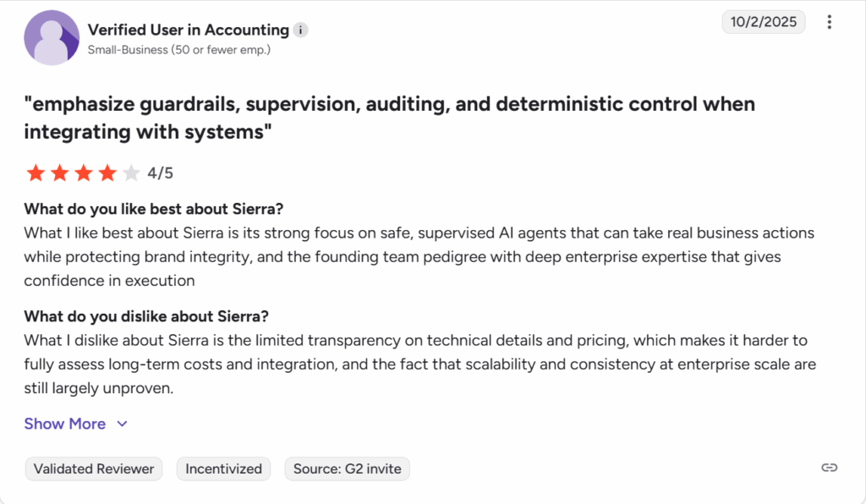This screenshot has width=866, height=504.
Task: Click the second rating star
Action: [59, 173]
